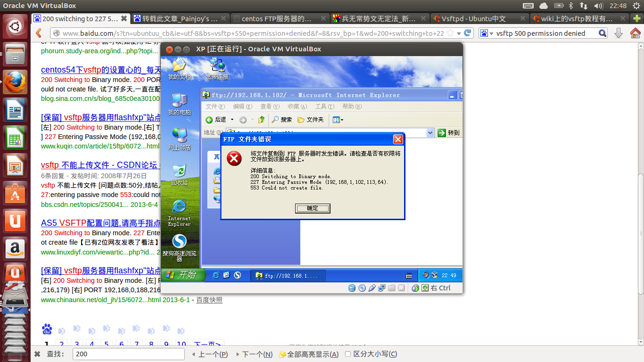Open Ubuntu Dash home from launcher
The width and height of the screenshot is (644, 362).
(x=15, y=26)
